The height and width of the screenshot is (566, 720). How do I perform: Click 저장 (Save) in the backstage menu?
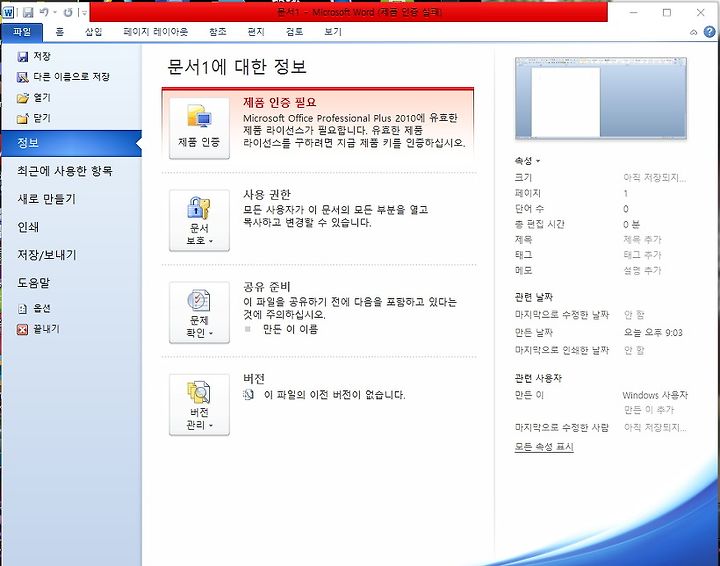click(34, 56)
